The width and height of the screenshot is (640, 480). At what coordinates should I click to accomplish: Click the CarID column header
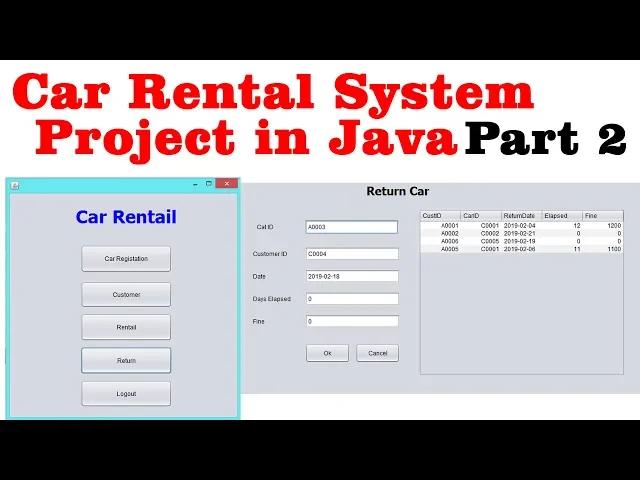(481, 216)
